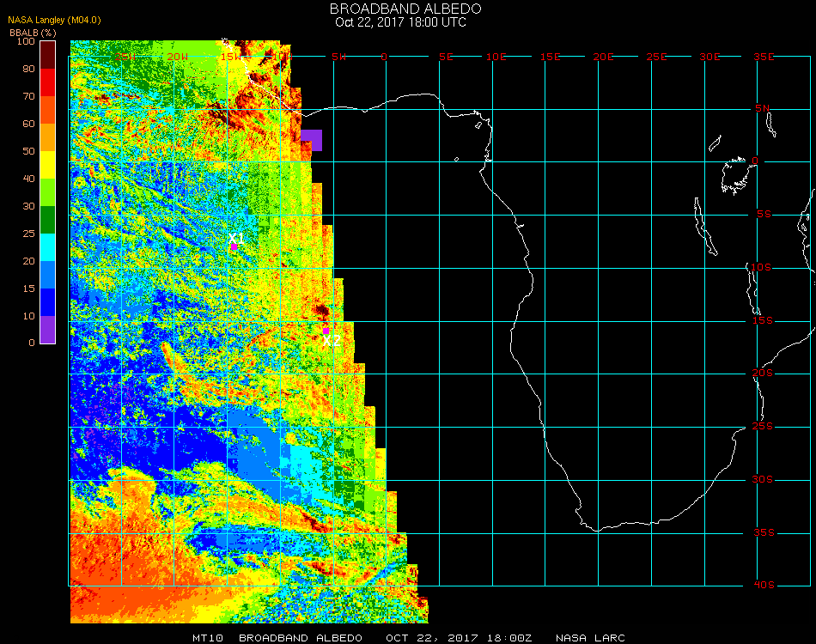Click the "35S" latitude label
816x644 pixels.
coord(764,532)
